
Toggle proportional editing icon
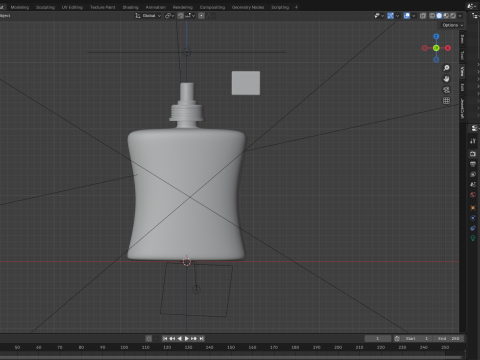pyautogui.click(x=201, y=16)
